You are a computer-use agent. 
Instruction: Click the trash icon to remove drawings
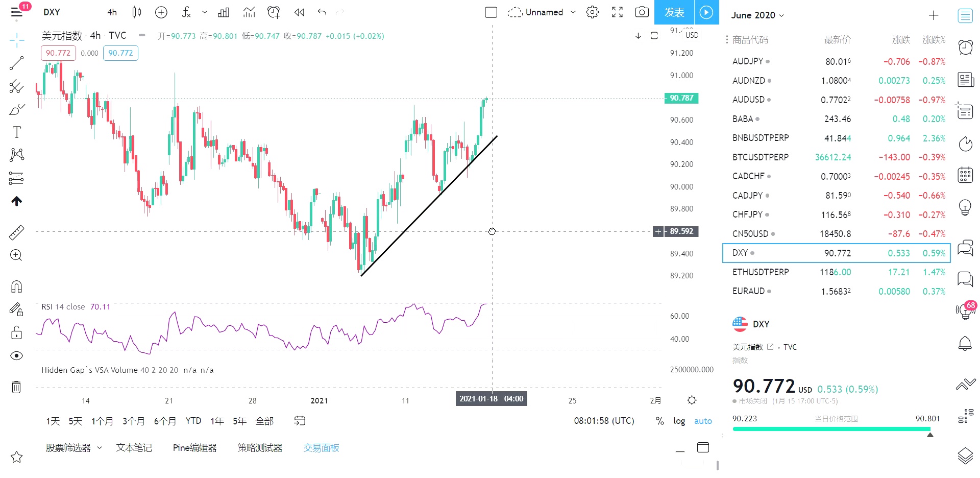[x=16, y=387]
